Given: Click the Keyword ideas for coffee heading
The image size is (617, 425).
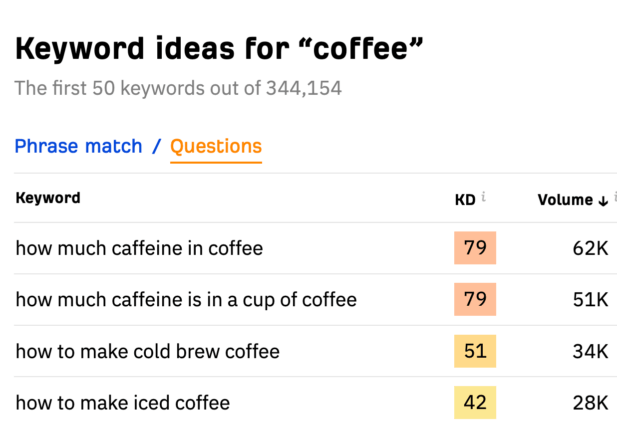Looking at the screenshot, I should (x=219, y=48).
